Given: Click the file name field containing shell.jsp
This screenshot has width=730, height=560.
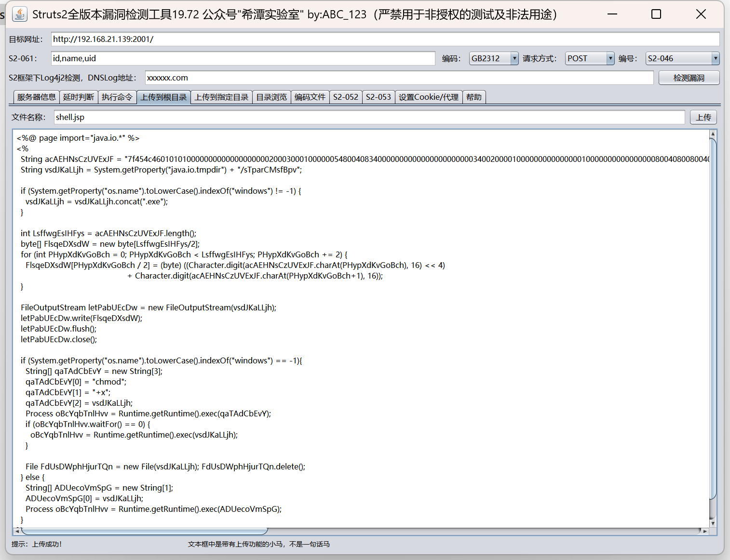Looking at the screenshot, I should click(x=369, y=117).
